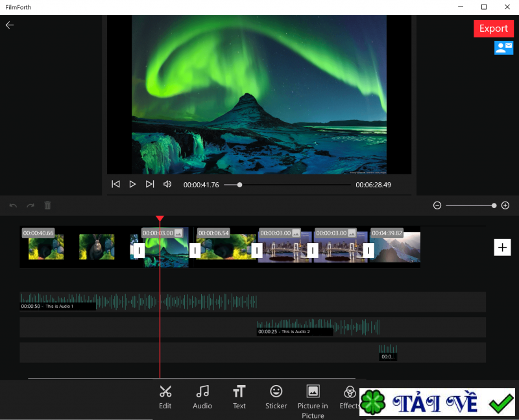Open the Audio tool
The image size is (519, 420).
click(x=202, y=396)
